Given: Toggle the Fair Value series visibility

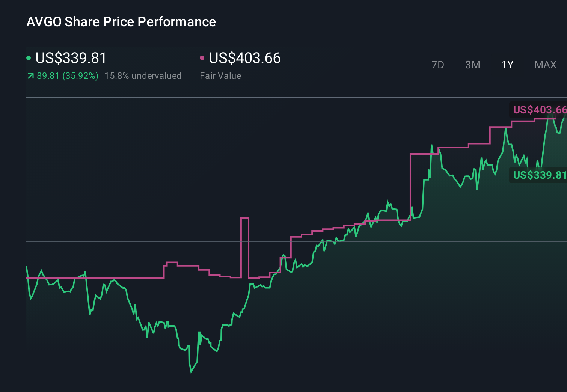Looking at the screenshot, I should click(x=244, y=58).
